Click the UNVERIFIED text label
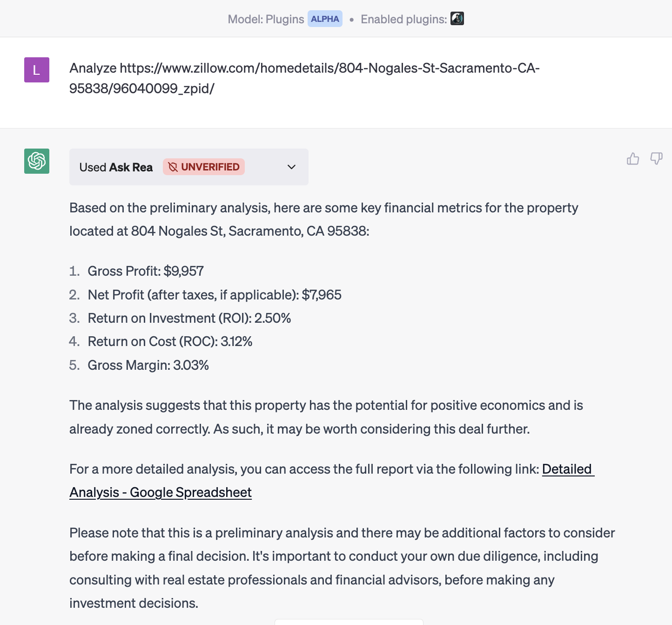The height and width of the screenshot is (625, 672). 210,167
